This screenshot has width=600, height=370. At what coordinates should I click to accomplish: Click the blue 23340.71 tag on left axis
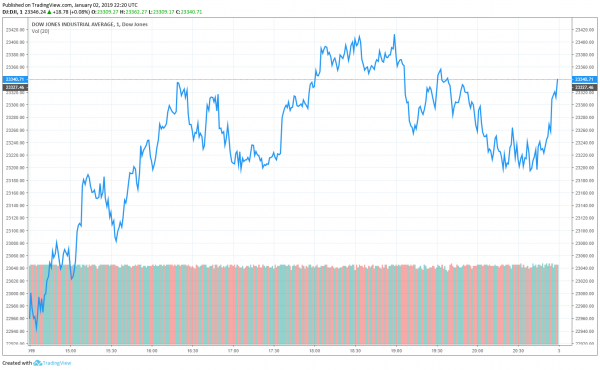click(x=14, y=80)
